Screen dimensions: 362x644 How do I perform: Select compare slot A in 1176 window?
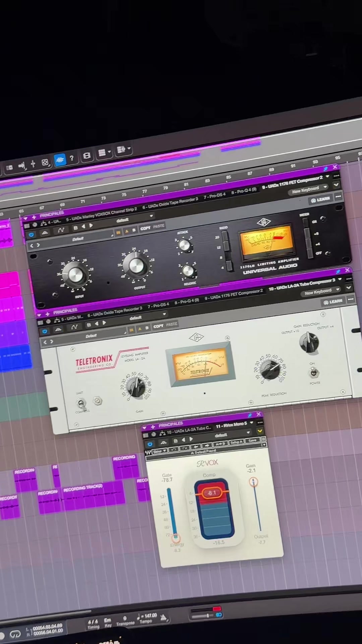point(127,231)
